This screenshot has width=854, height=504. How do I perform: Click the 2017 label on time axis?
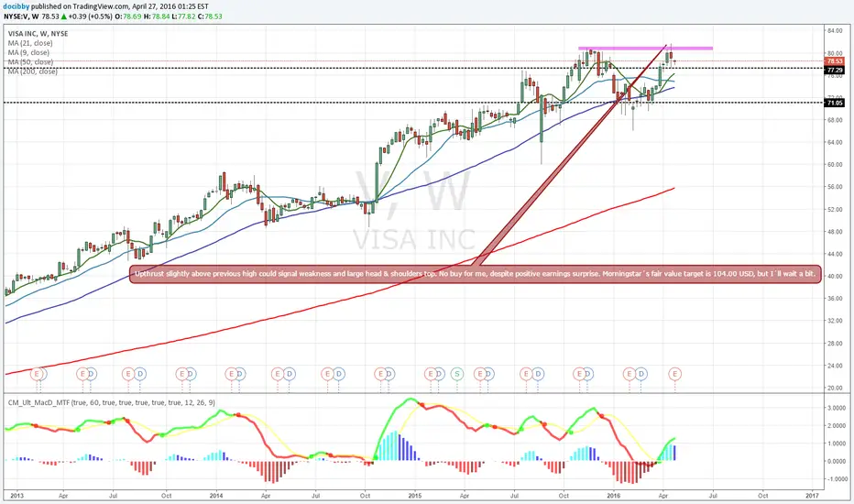pyautogui.click(x=812, y=495)
